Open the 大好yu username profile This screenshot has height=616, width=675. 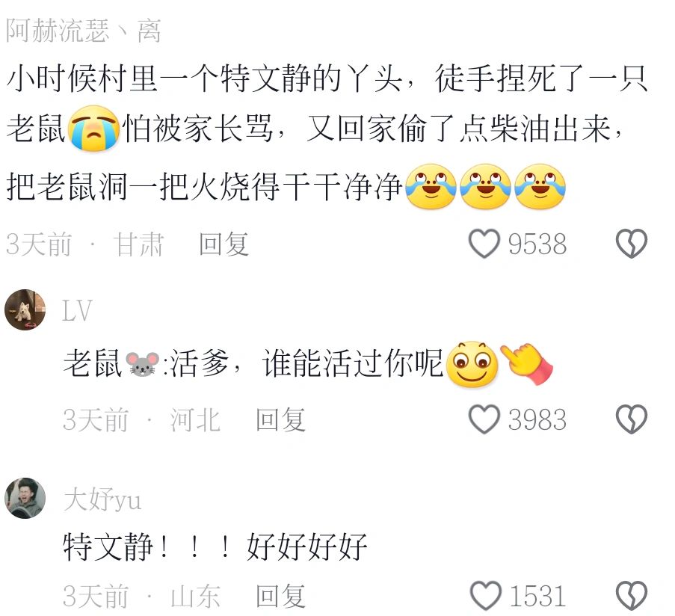[102, 500]
